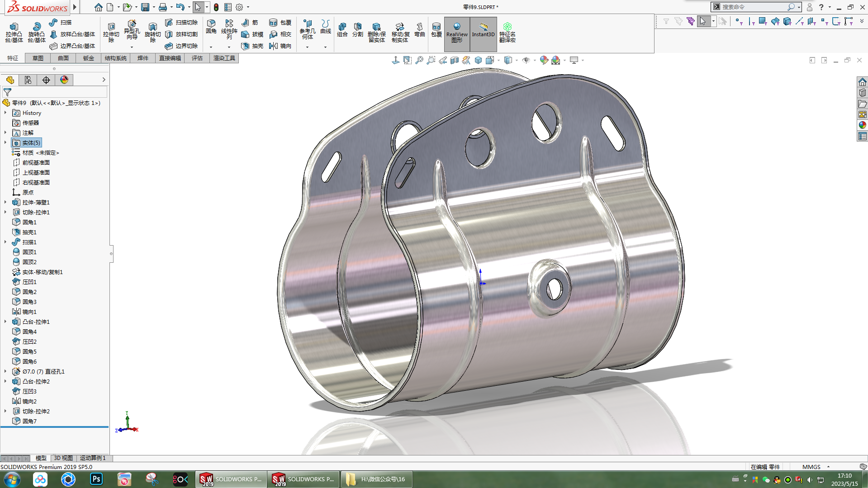Select the 线性阵列 linear pattern tool
The width and height of the screenshot is (868, 488).
pyautogui.click(x=229, y=30)
